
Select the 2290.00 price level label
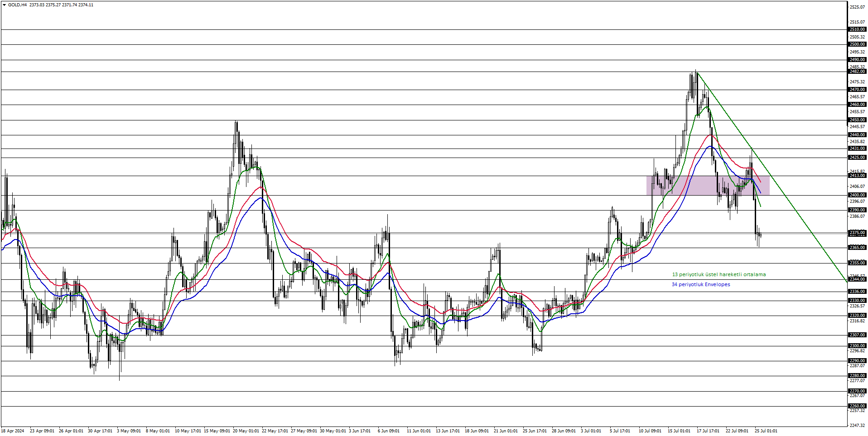pyautogui.click(x=857, y=361)
